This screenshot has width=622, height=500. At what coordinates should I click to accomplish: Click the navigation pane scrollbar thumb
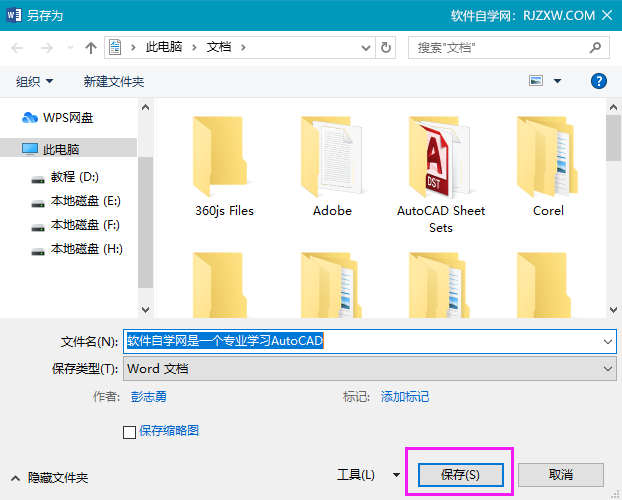pyautogui.click(x=146, y=222)
